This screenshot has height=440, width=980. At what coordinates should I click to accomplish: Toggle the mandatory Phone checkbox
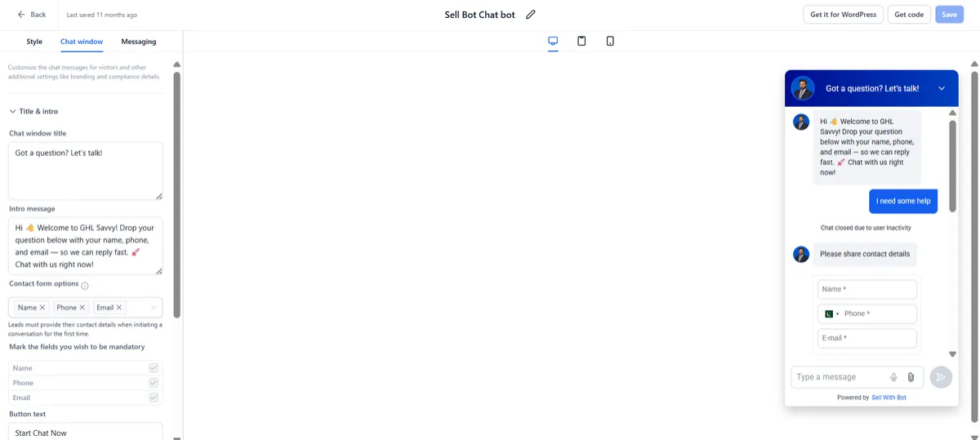154,383
